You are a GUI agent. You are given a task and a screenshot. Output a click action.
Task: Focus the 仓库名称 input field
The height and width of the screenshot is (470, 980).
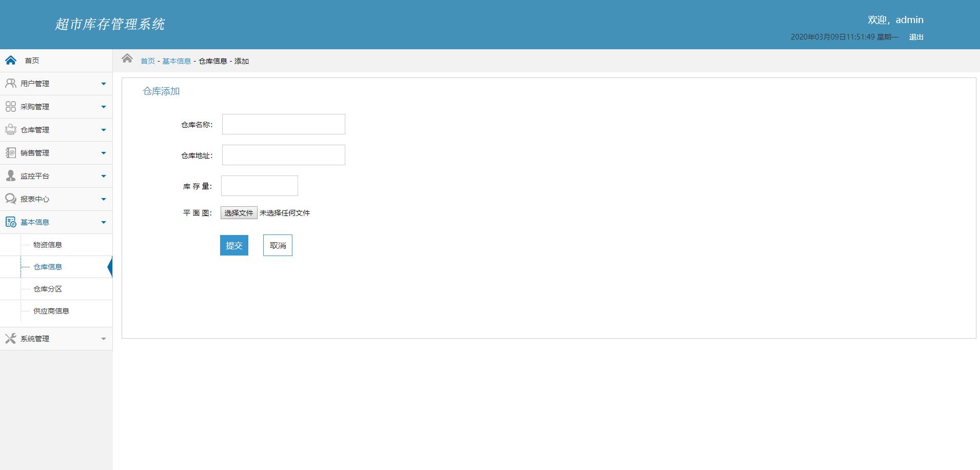[284, 124]
